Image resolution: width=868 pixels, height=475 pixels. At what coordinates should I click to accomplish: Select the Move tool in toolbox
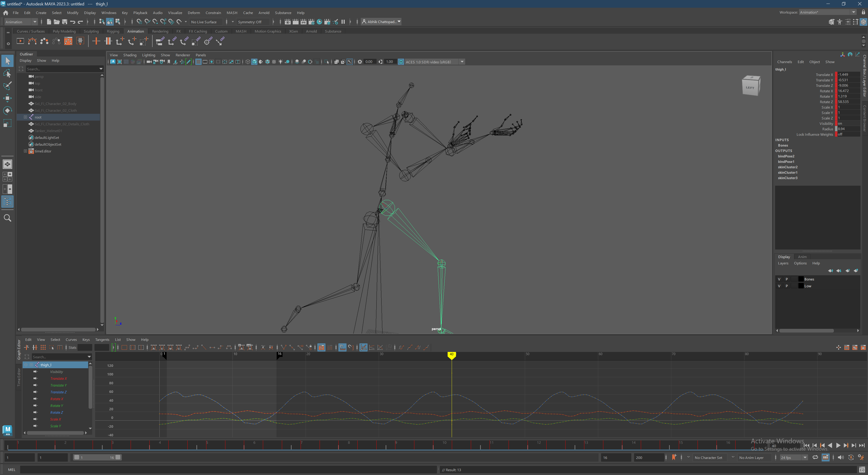[x=7, y=98]
